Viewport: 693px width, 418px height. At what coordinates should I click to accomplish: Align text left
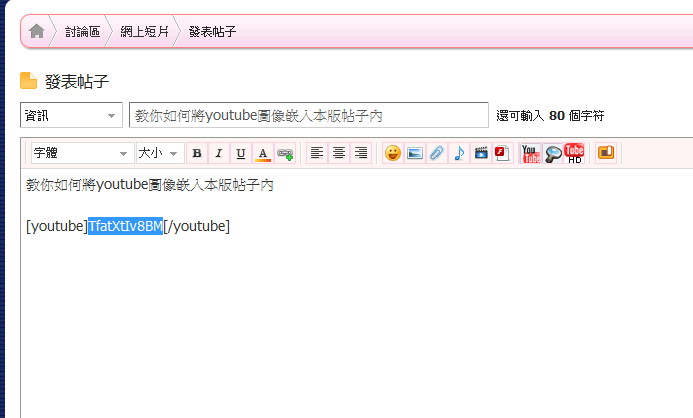[x=317, y=153]
